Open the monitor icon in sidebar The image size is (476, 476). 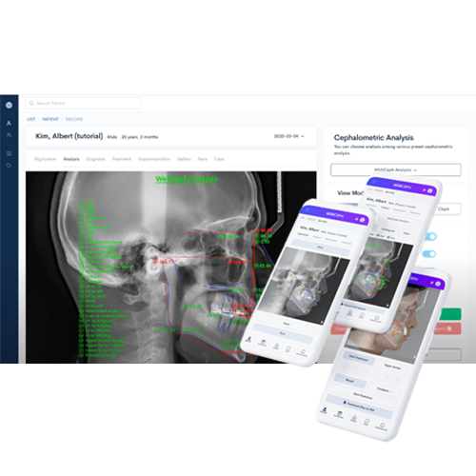(9, 153)
